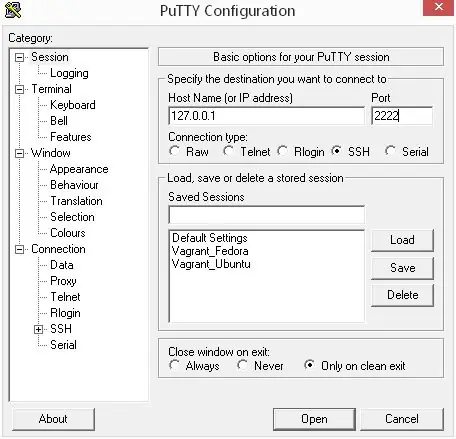
Task: Click the About button
Action: (x=53, y=419)
